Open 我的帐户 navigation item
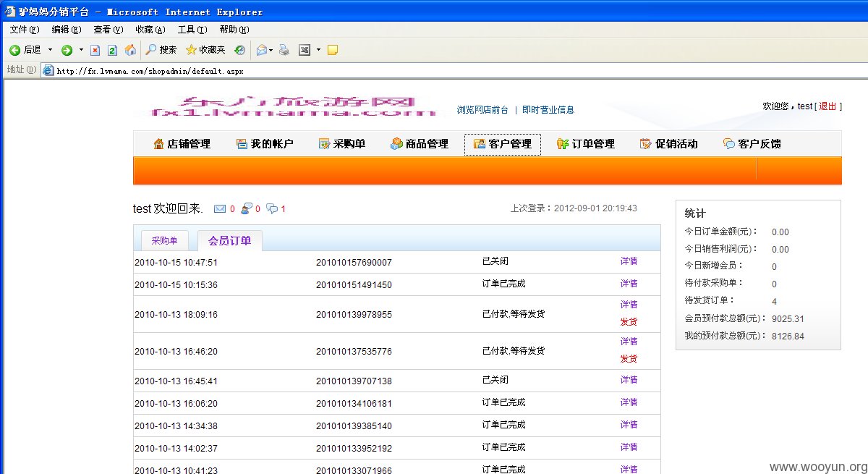The width and height of the screenshot is (868, 474). [265, 144]
